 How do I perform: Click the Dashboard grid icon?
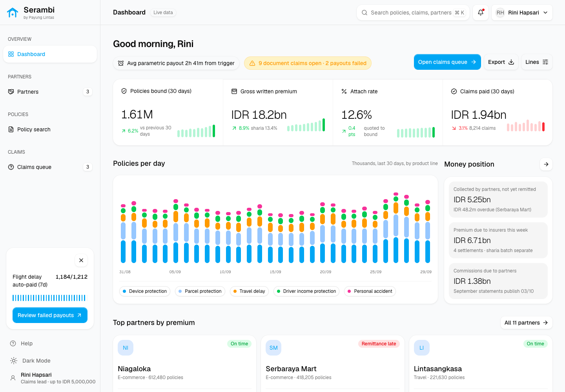click(11, 54)
